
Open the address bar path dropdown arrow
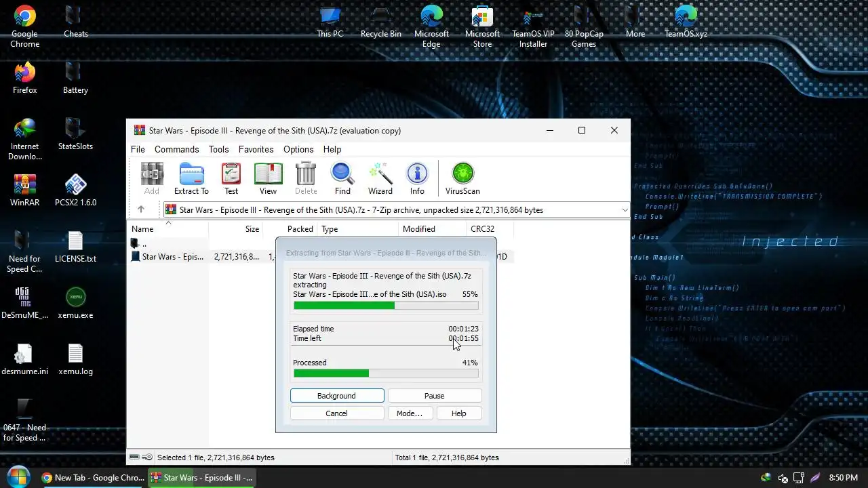(625, 210)
